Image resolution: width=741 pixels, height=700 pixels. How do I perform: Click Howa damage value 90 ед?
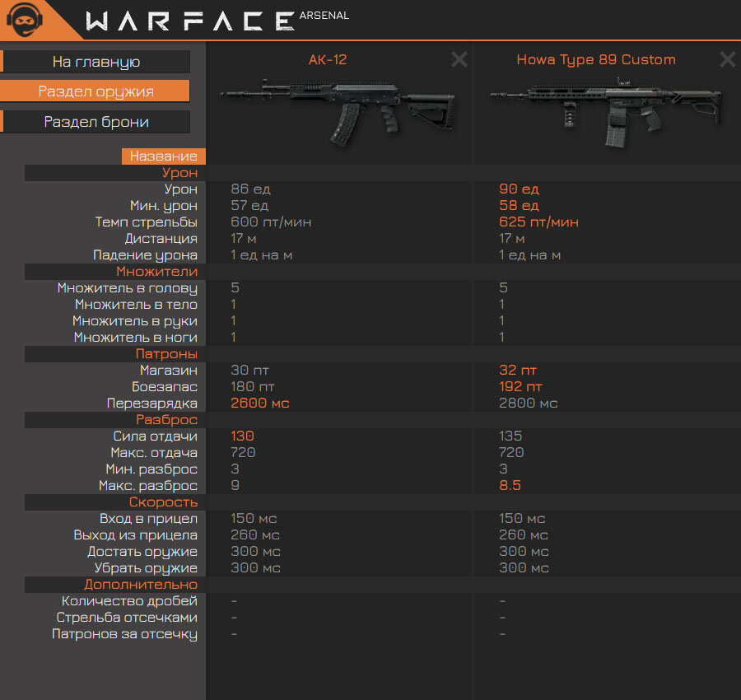click(x=519, y=189)
